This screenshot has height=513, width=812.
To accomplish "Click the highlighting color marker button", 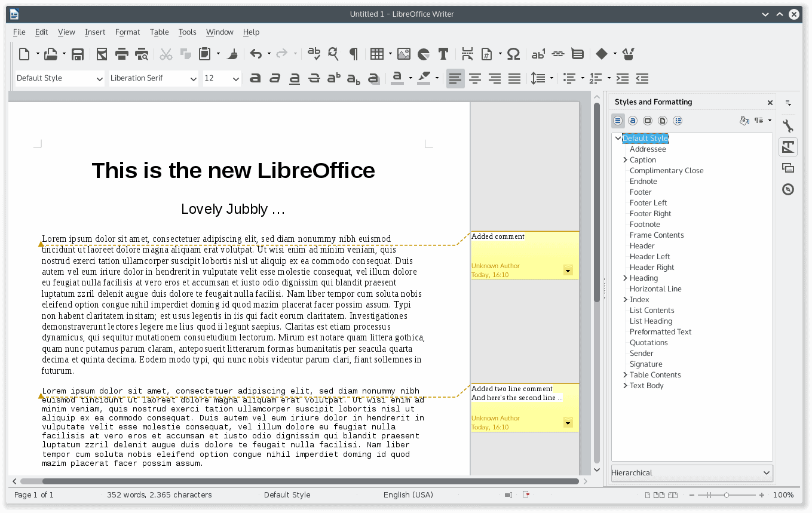I will (x=424, y=78).
